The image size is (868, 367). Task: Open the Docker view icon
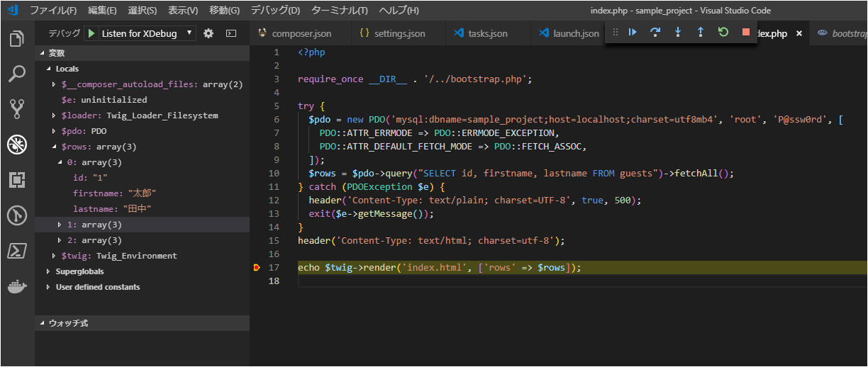click(17, 287)
